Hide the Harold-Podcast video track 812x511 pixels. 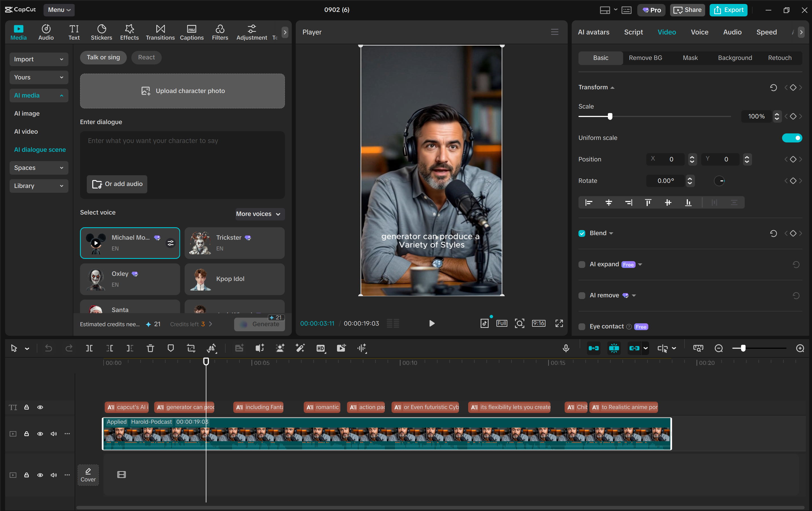pyautogui.click(x=40, y=434)
